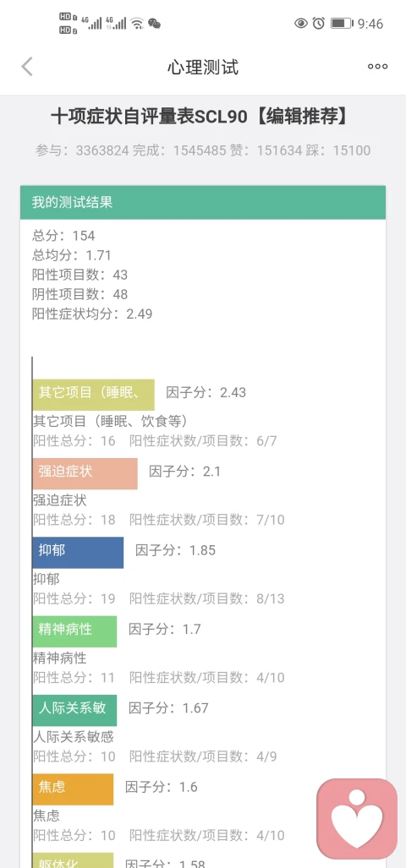
Task: Select the salmon 强迫症状 bar
Action: point(85,473)
